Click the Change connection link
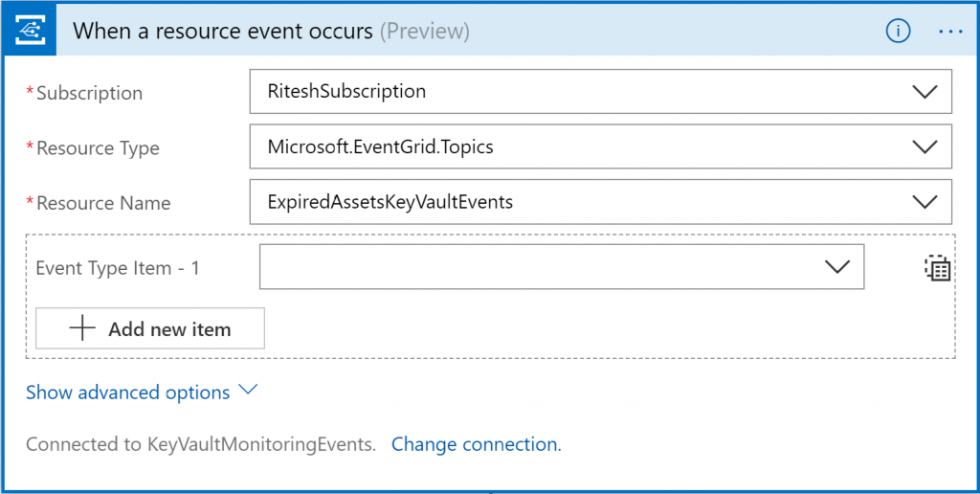The image size is (980, 494). (x=475, y=444)
